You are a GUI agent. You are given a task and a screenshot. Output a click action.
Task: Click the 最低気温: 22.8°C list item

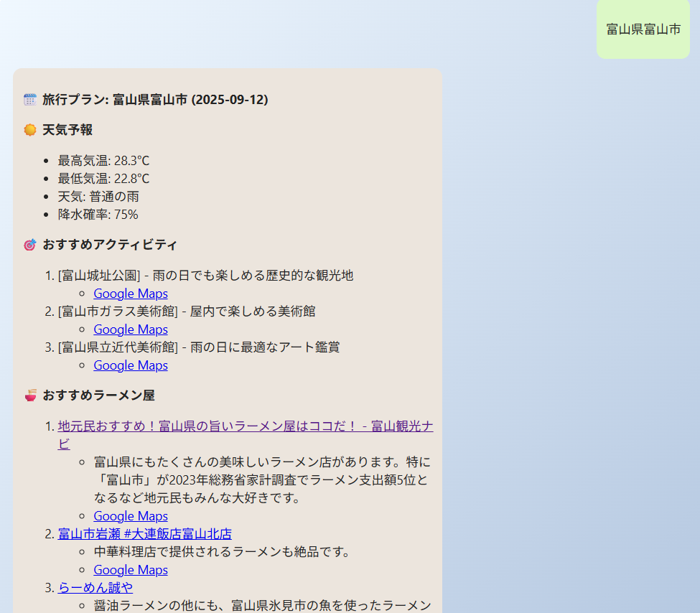pos(103,179)
